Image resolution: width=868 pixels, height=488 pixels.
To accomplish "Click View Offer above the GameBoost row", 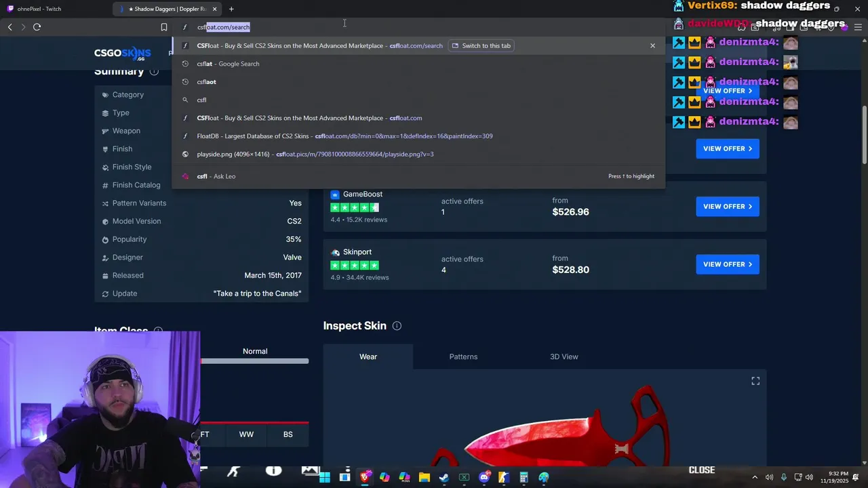I will click(728, 148).
